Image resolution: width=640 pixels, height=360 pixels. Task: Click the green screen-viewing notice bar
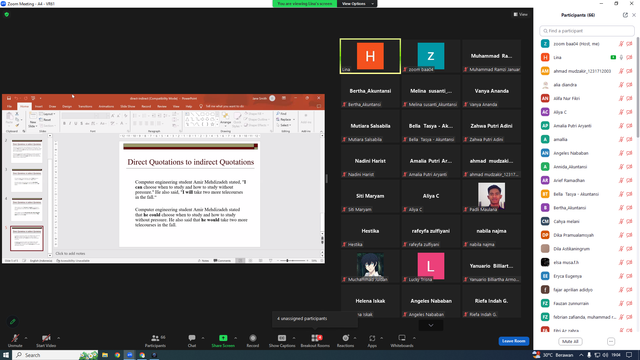(304, 4)
